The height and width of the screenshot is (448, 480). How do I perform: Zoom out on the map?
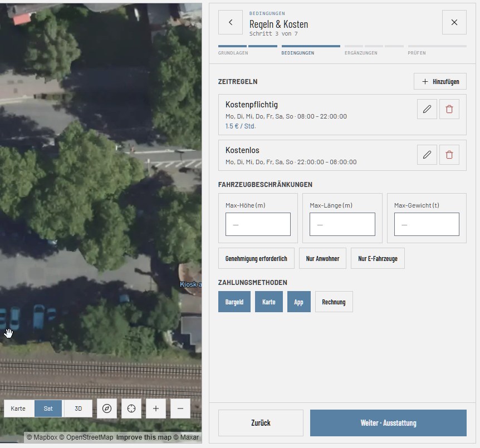[180, 408]
